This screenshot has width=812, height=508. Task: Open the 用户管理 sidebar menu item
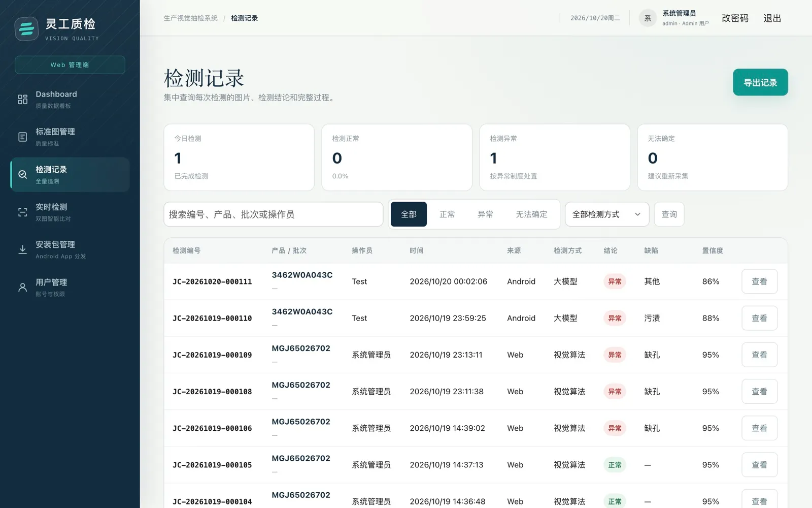[x=70, y=288]
